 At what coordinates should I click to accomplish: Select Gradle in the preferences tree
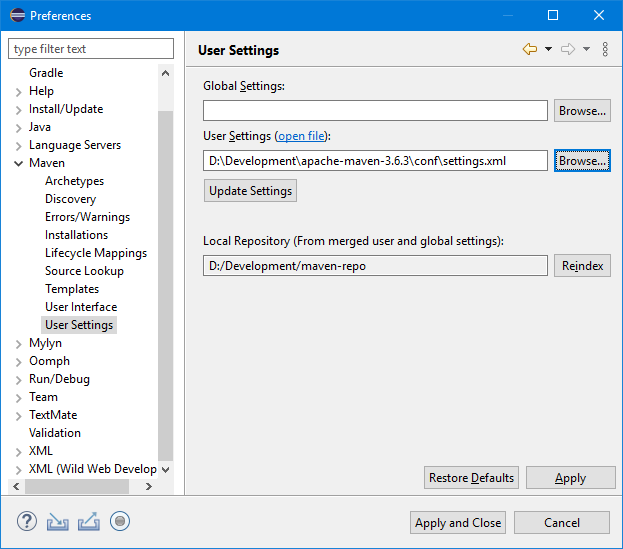coord(46,73)
